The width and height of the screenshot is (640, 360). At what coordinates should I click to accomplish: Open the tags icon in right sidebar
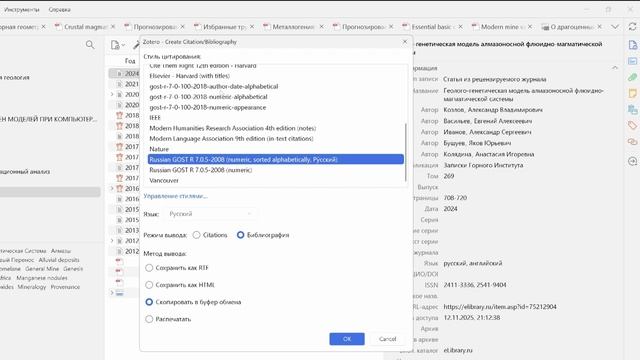[633, 125]
